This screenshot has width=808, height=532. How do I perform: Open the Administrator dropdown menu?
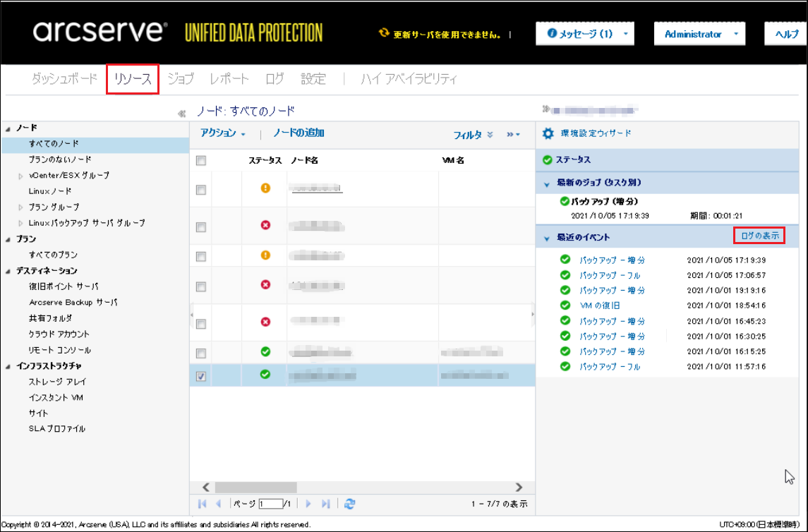click(699, 34)
